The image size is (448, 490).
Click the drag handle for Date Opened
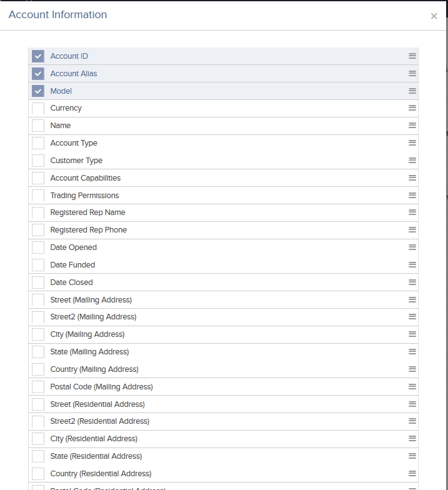pos(412,247)
